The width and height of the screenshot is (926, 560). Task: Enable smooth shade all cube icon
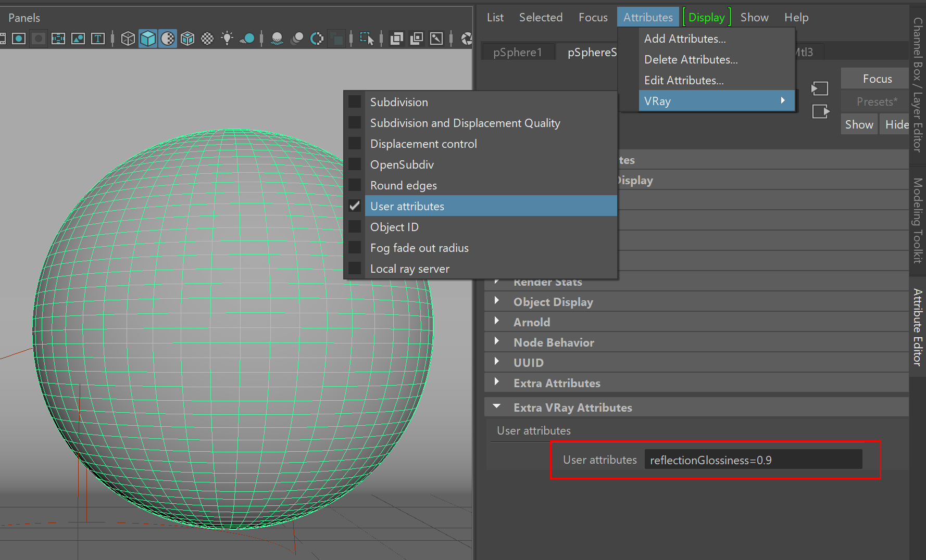(x=148, y=39)
